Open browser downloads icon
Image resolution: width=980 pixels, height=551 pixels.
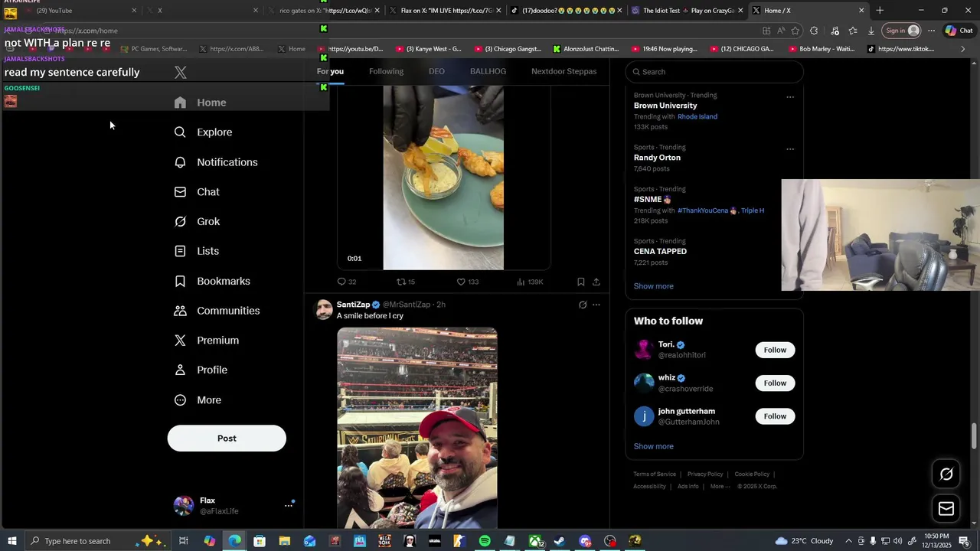click(x=871, y=31)
